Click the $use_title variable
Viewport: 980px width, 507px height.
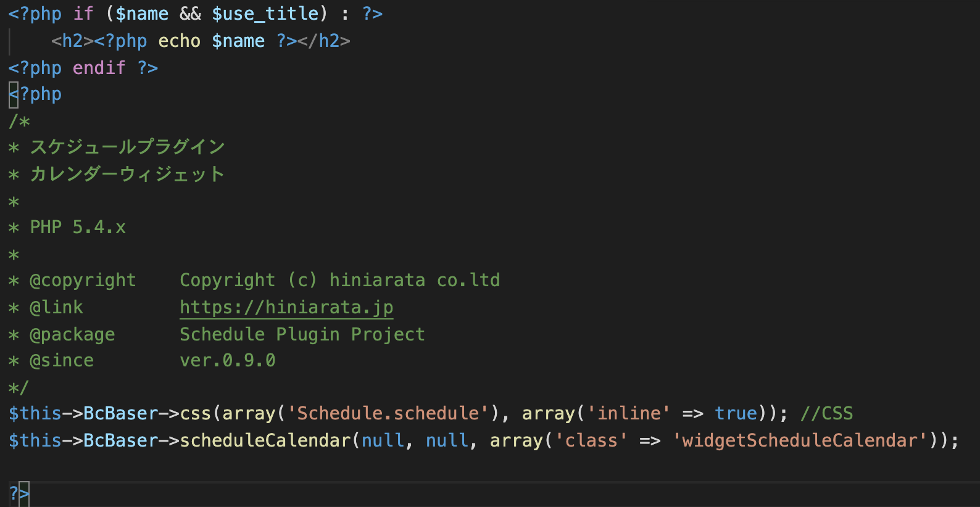(x=265, y=14)
